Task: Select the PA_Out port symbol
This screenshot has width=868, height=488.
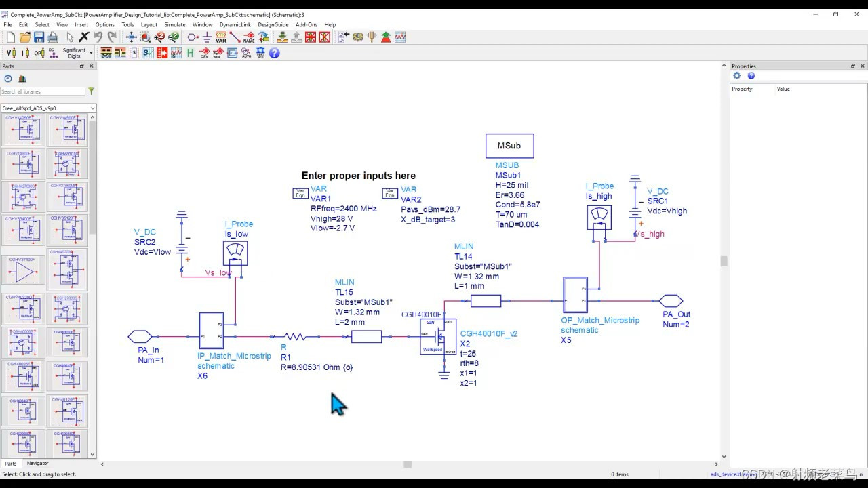Action: click(x=671, y=300)
